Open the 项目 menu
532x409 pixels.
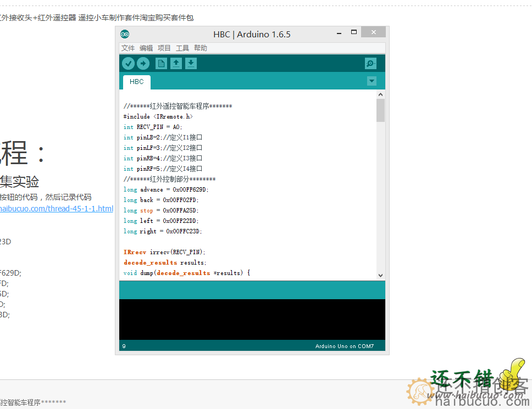(164, 48)
